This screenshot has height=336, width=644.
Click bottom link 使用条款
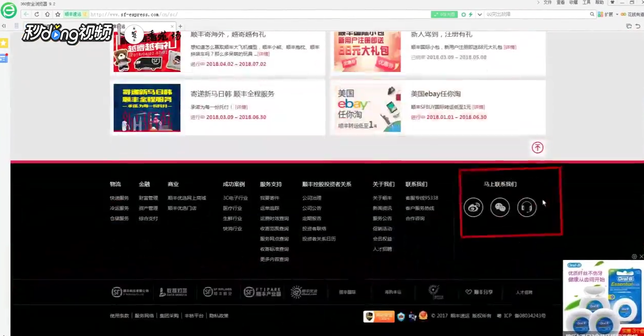[119, 316]
